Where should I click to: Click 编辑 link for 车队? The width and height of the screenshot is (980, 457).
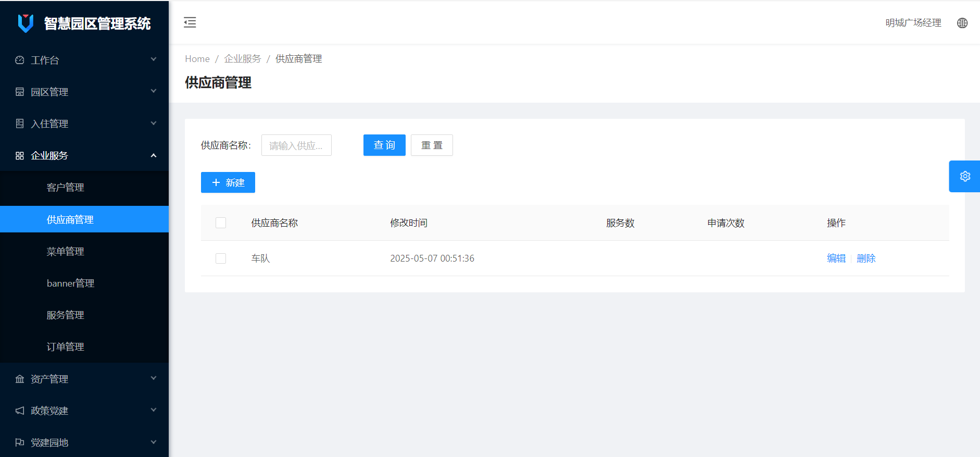836,258
